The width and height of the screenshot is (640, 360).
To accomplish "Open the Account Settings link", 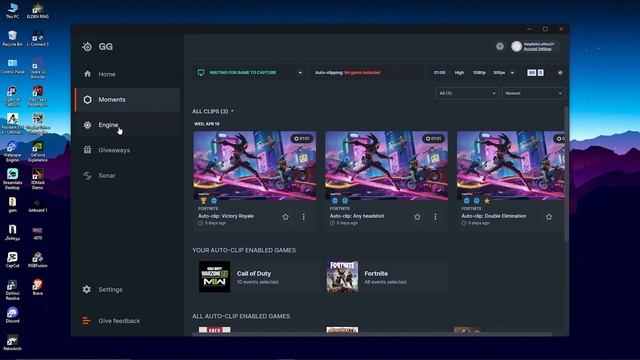I will pos(538,49).
